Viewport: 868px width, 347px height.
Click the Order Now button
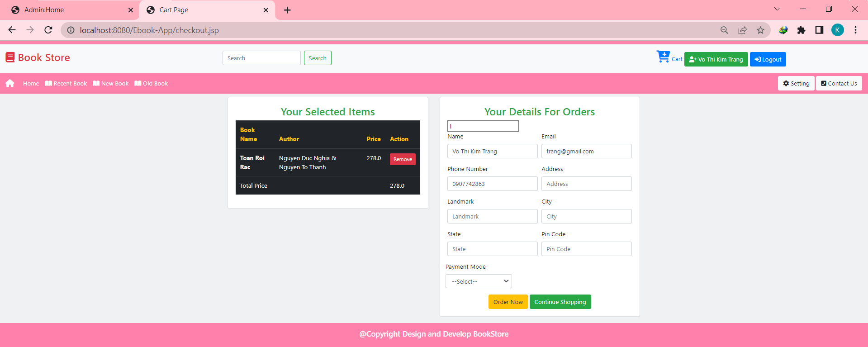tap(508, 302)
